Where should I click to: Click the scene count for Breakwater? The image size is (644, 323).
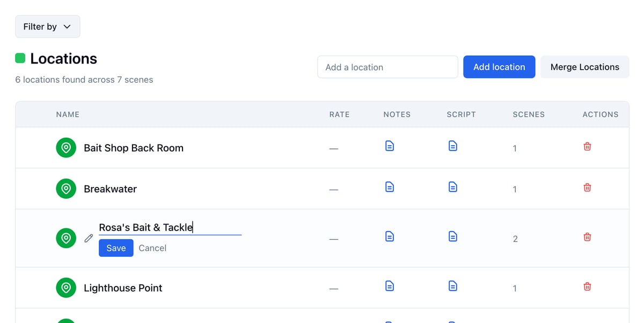[515, 189]
